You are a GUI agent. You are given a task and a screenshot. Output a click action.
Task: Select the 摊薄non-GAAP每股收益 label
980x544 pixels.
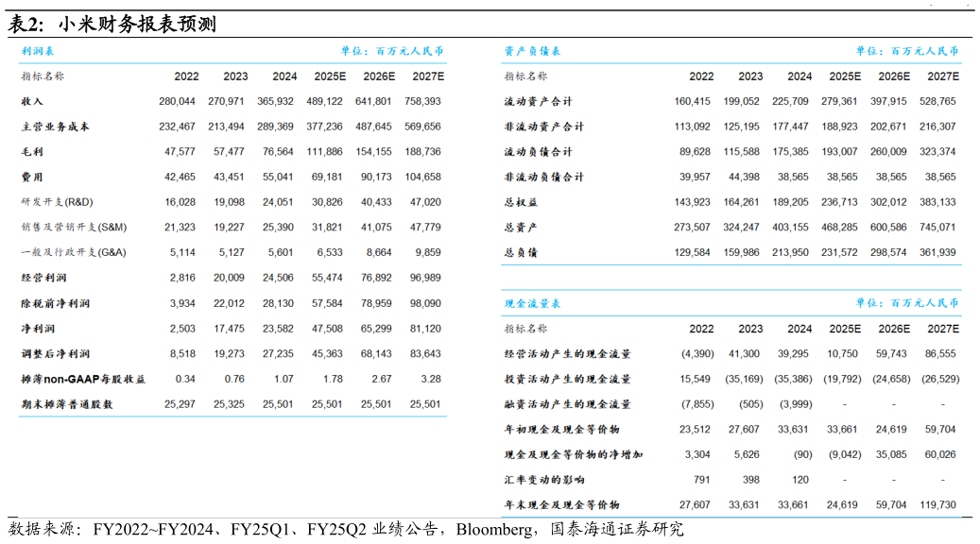click(83, 379)
